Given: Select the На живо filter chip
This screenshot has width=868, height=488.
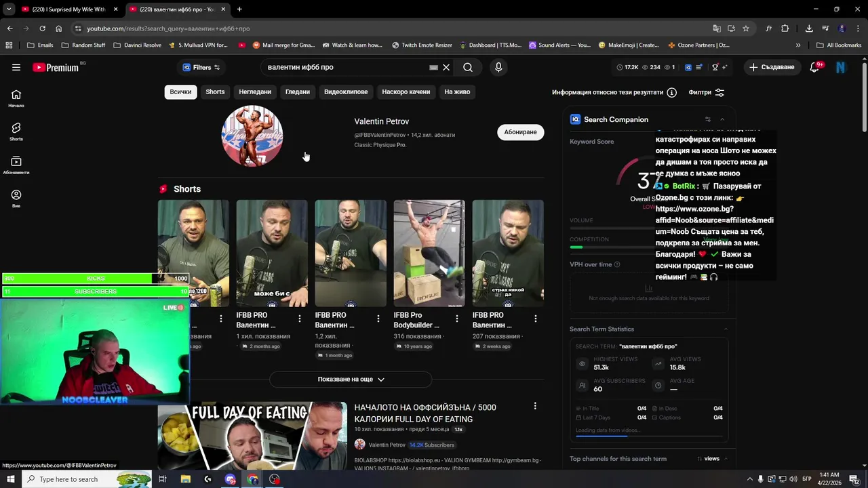Looking at the screenshot, I should click(457, 91).
